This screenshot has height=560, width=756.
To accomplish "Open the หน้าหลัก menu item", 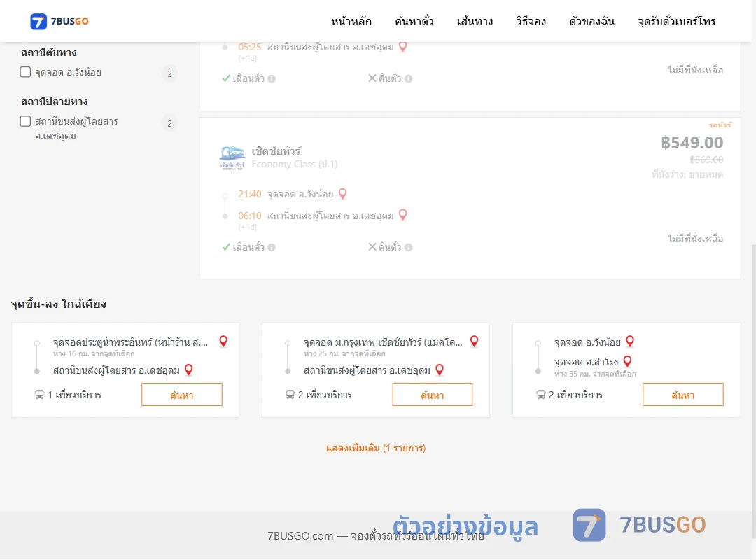I will 351,21.
